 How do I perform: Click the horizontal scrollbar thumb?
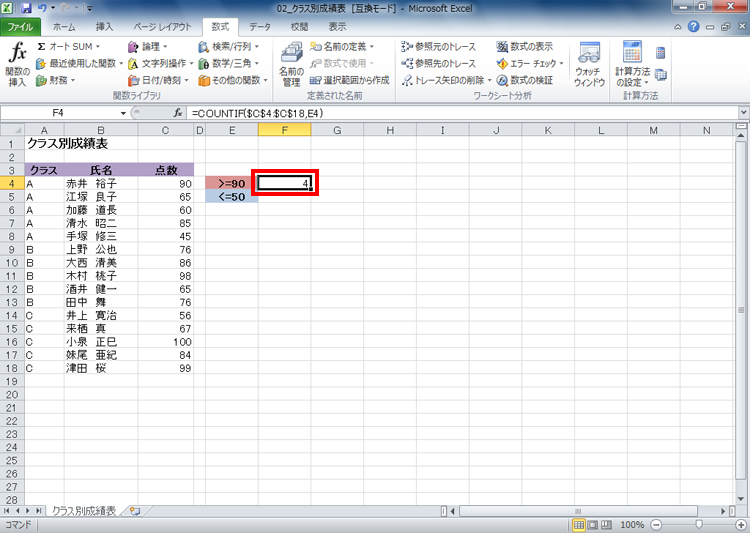tap(578, 511)
